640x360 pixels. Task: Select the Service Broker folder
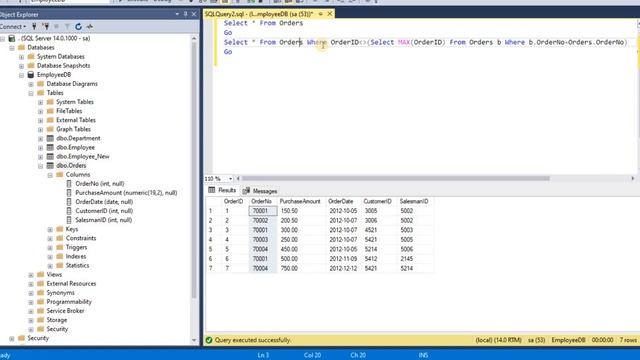coord(65,311)
